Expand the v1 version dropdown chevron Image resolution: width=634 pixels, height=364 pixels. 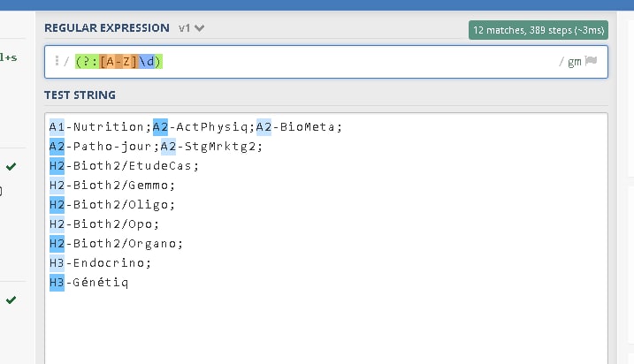point(199,28)
